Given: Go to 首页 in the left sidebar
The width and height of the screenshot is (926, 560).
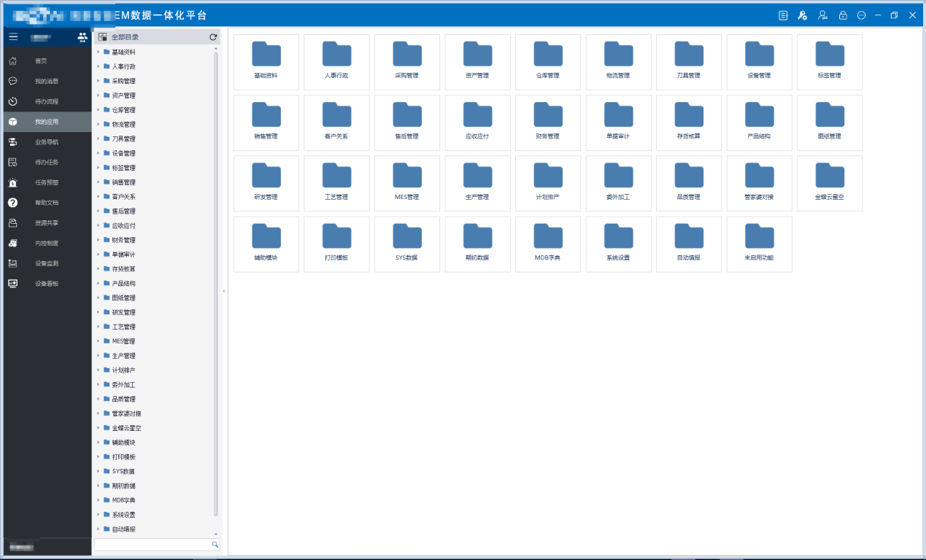Looking at the screenshot, I should (x=41, y=61).
